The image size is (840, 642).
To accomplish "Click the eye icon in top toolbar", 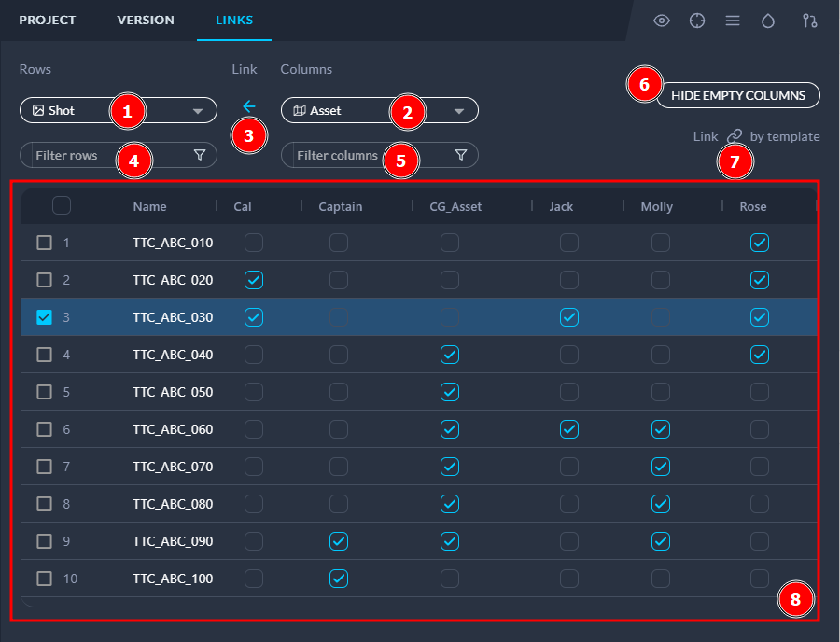I will click(x=662, y=21).
